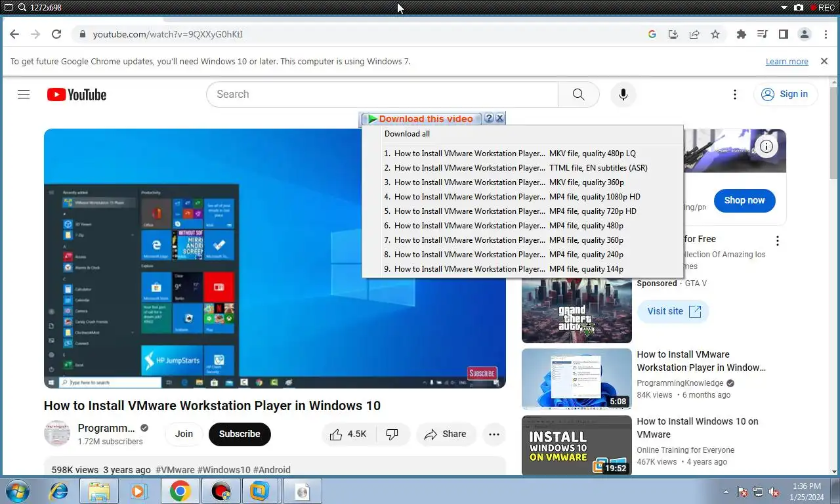
Task: Select MP4 file quality 360p
Action: click(522, 240)
